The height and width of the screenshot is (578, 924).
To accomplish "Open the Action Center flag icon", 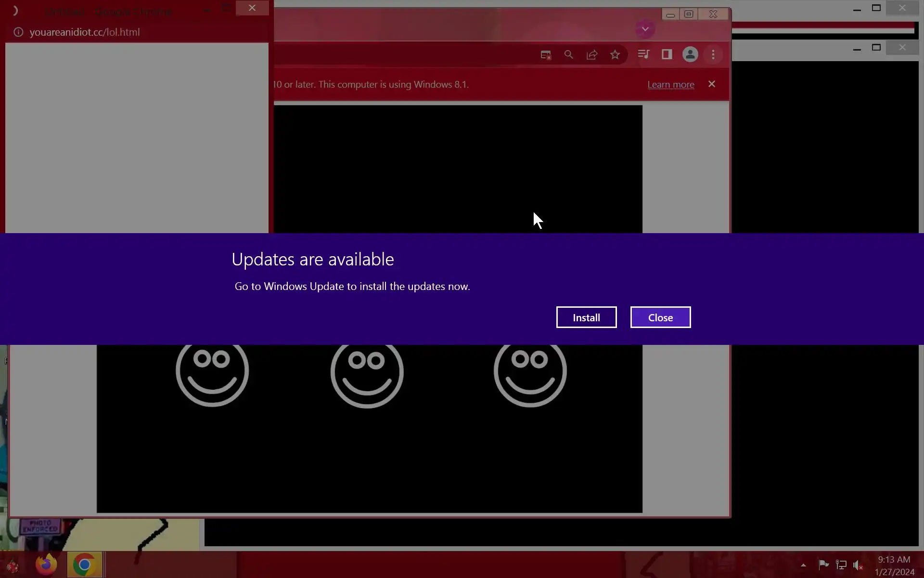I will pyautogui.click(x=823, y=565).
